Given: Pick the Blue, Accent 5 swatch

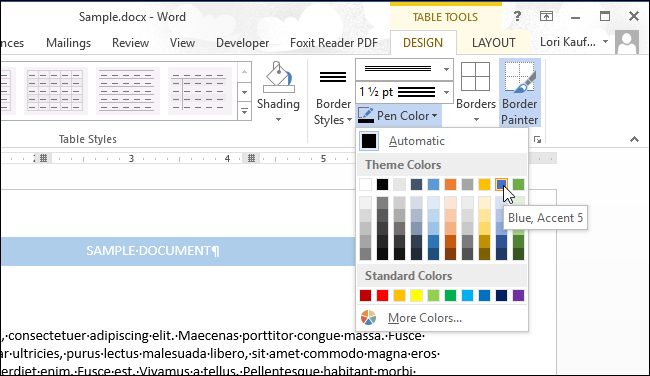Looking at the screenshot, I should (501, 184).
